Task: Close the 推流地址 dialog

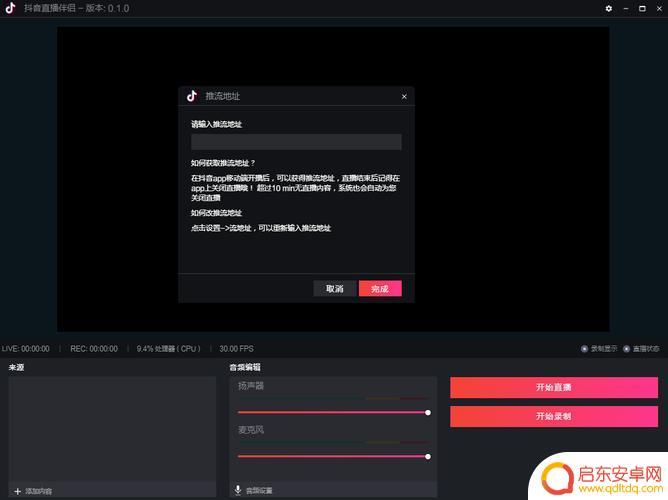Action: [404, 97]
